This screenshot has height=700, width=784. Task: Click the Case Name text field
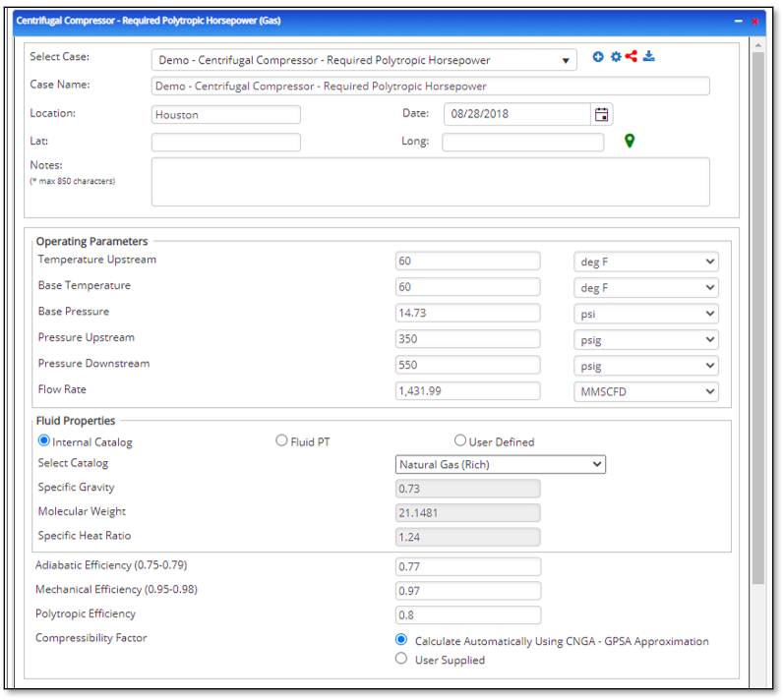(430, 87)
